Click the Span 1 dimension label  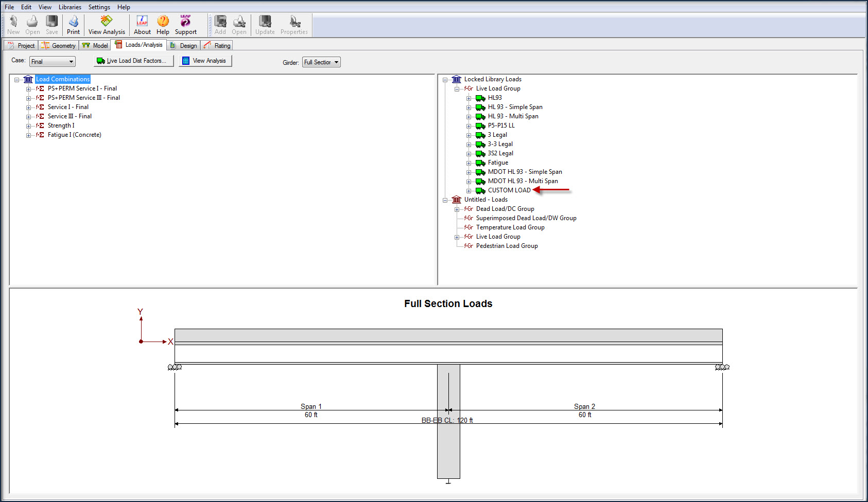click(311, 406)
